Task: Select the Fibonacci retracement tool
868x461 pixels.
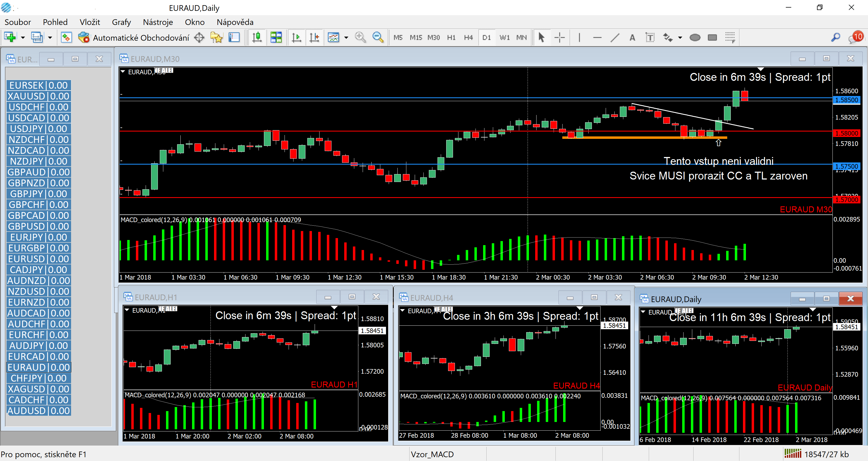Action: coord(730,37)
